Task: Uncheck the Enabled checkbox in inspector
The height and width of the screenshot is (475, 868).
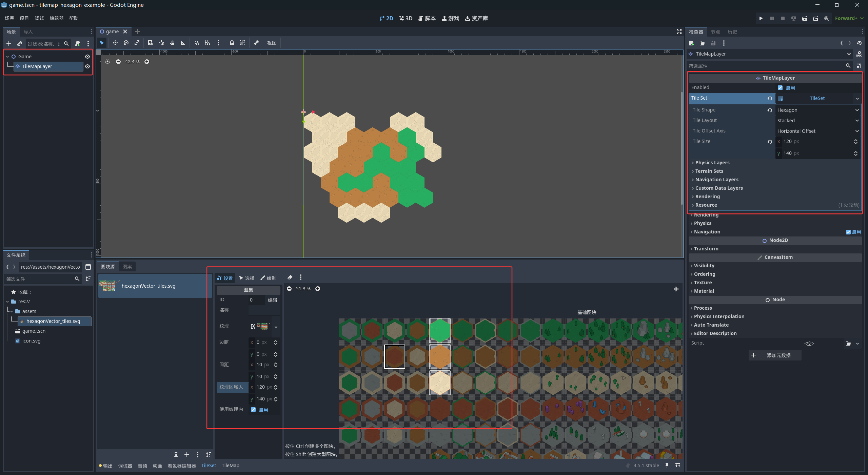Action: tap(780, 88)
